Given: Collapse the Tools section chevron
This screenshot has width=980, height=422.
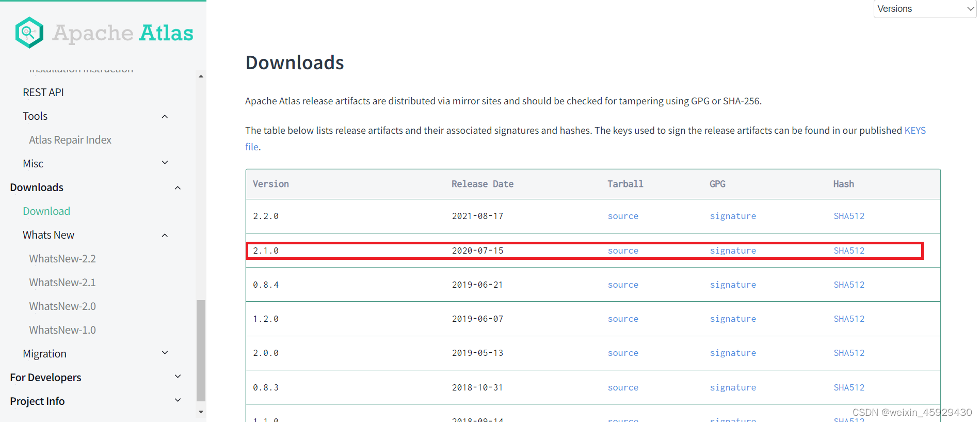Looking at the screenshot, I should point(165,116).
